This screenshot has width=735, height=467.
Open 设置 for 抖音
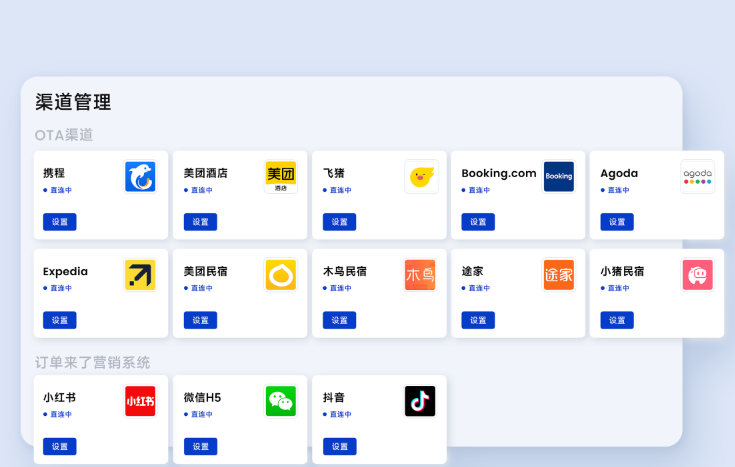[339, 446]
